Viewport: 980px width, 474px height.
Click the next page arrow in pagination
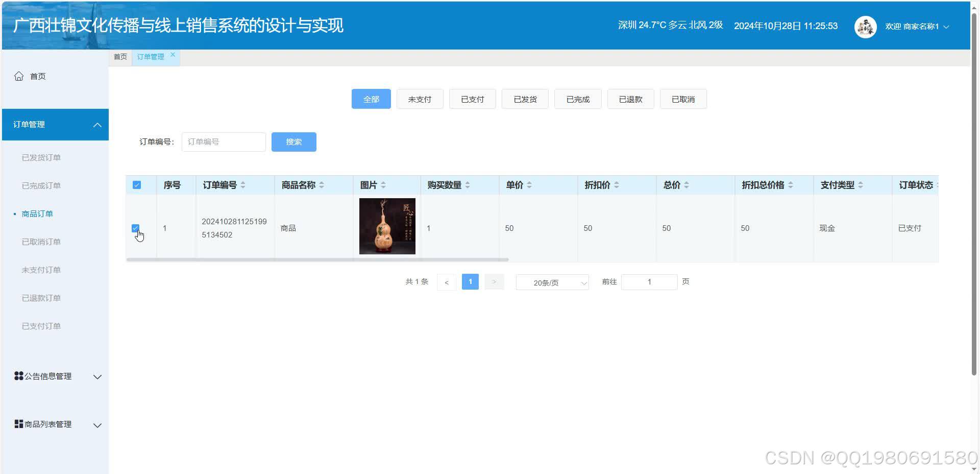(493, 281)
